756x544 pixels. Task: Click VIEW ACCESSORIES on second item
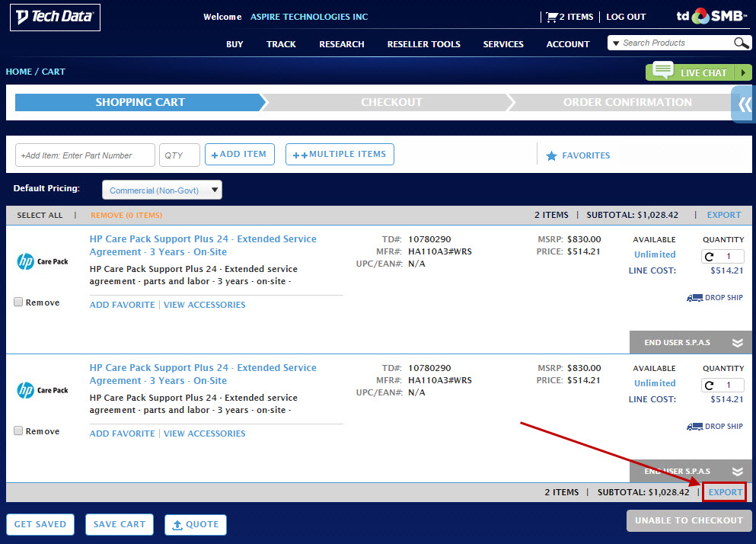[205, 434]
